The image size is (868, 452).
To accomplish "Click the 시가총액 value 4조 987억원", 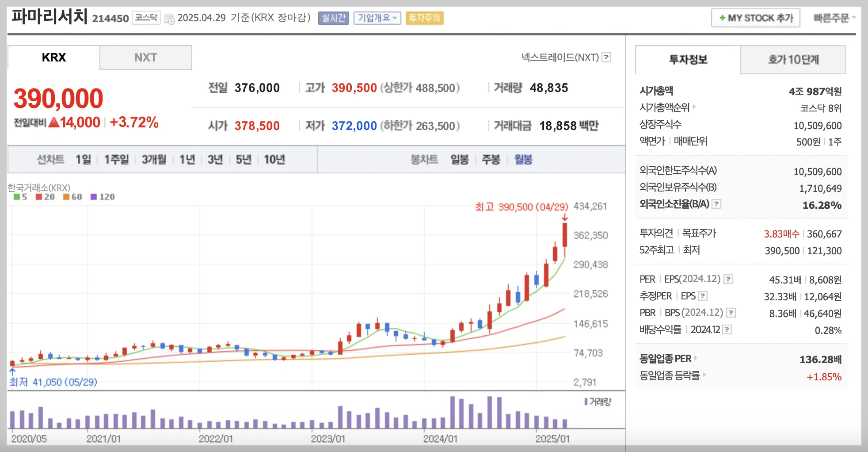I will (x=815, y=91).
